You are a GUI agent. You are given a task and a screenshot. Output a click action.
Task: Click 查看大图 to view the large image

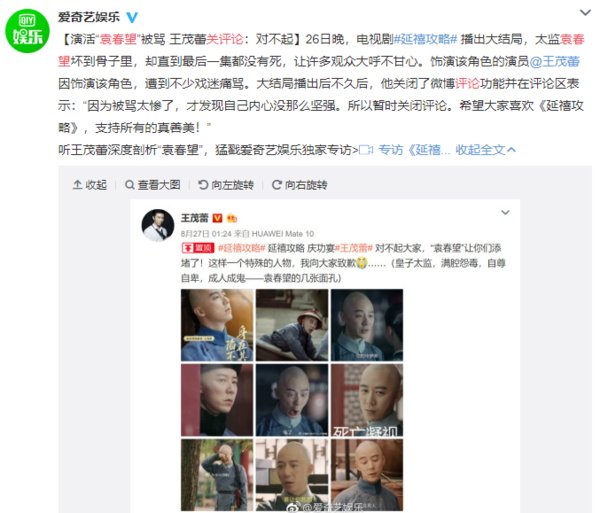153,185
